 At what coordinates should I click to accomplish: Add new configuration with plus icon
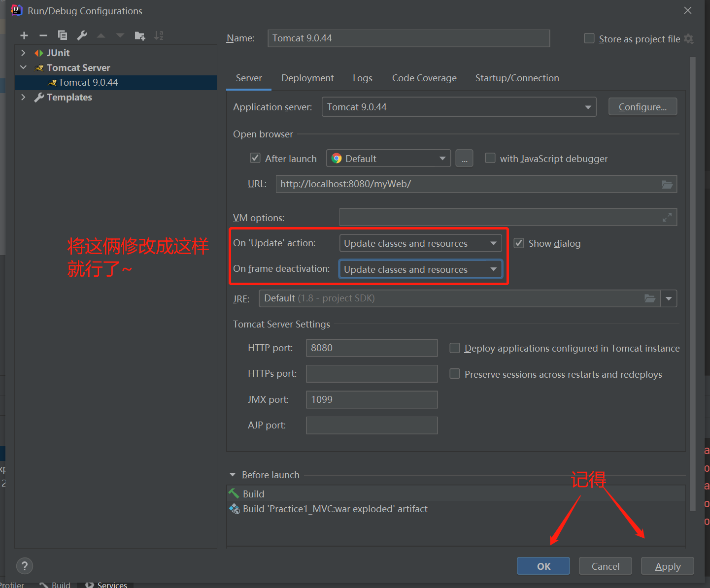click(24, 35)
